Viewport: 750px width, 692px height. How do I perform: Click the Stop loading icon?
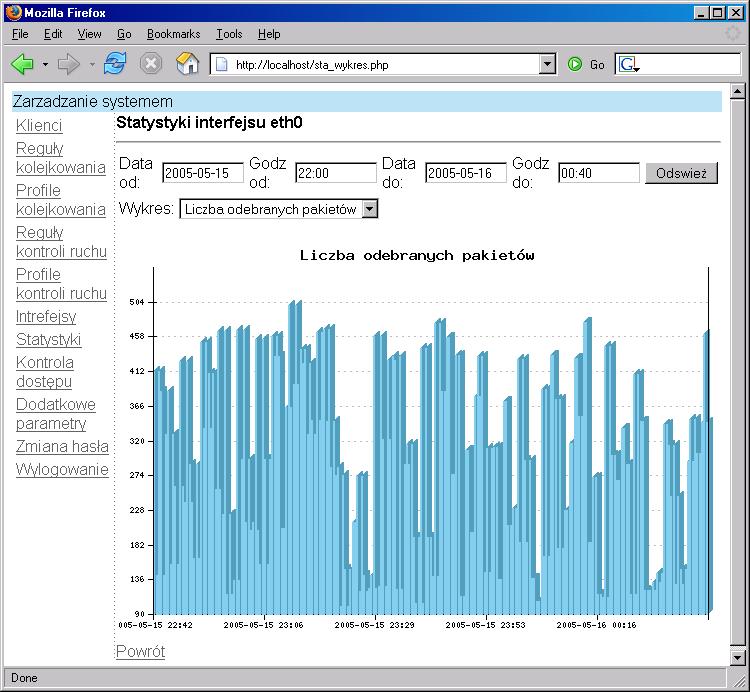(x=151, y=64)
